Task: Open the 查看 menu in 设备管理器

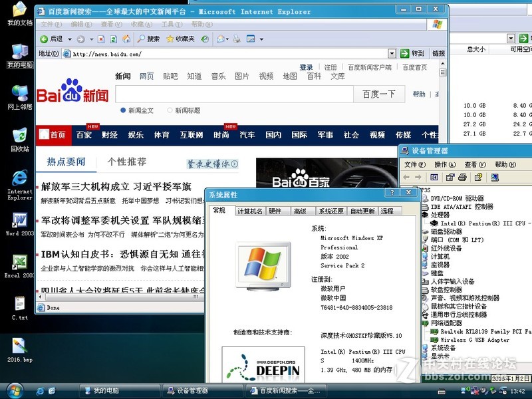Action: [475, 164]
